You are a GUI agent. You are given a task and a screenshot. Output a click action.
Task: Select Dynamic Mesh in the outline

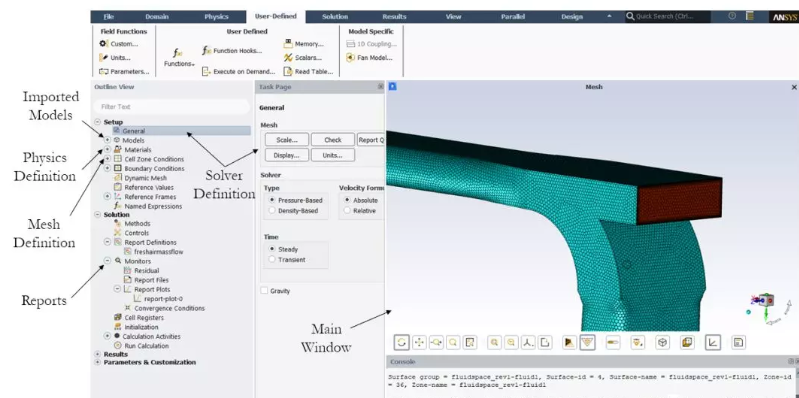tap(145, 178)
